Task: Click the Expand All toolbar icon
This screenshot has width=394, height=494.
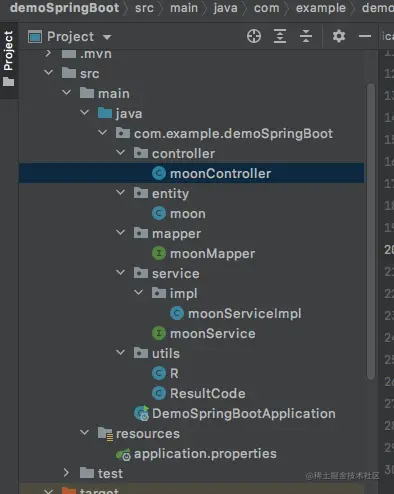Action: (x=280, y=36)
